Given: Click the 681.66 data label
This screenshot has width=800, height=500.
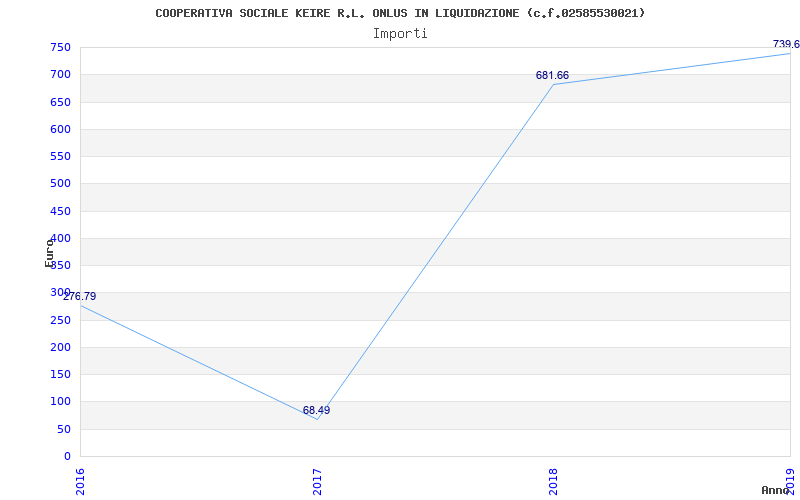Looking at the screenshot, I should tap(552, 75).
